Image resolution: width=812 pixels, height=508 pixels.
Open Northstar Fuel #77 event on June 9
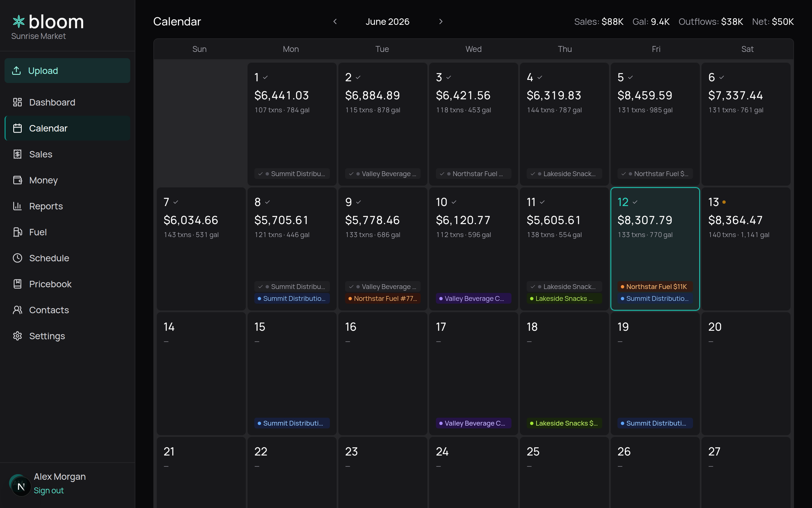click(x=383, y=298)
